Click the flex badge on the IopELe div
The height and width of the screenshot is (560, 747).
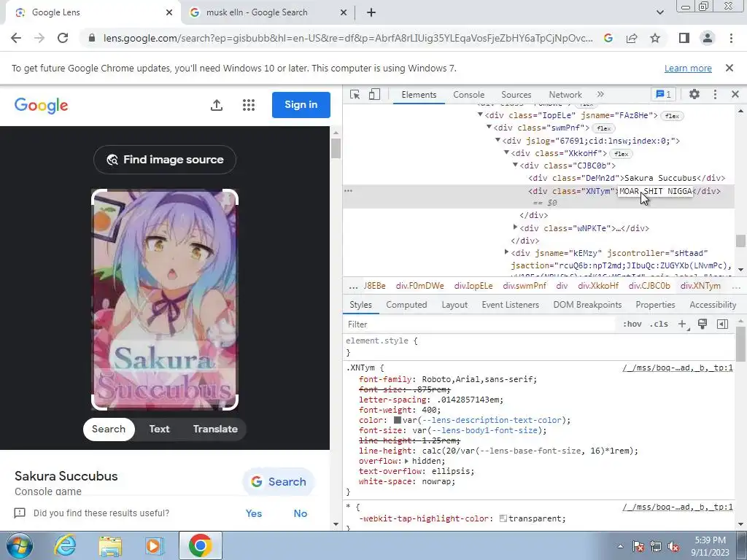click(672, 116)
